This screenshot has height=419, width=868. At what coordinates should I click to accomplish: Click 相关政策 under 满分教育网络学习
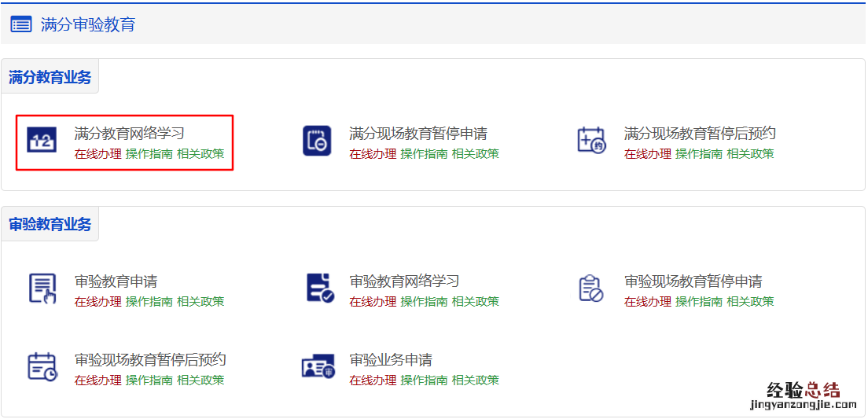point(200,154)
